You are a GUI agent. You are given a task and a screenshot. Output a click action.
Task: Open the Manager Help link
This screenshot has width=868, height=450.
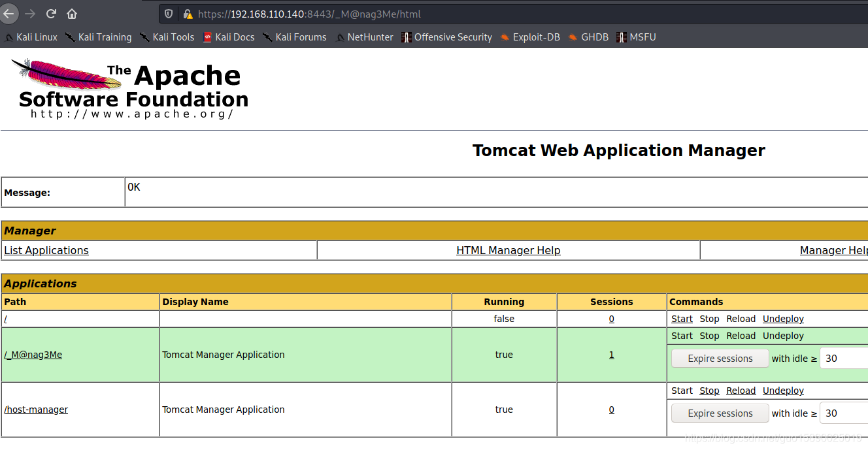[x=834, y=250]
